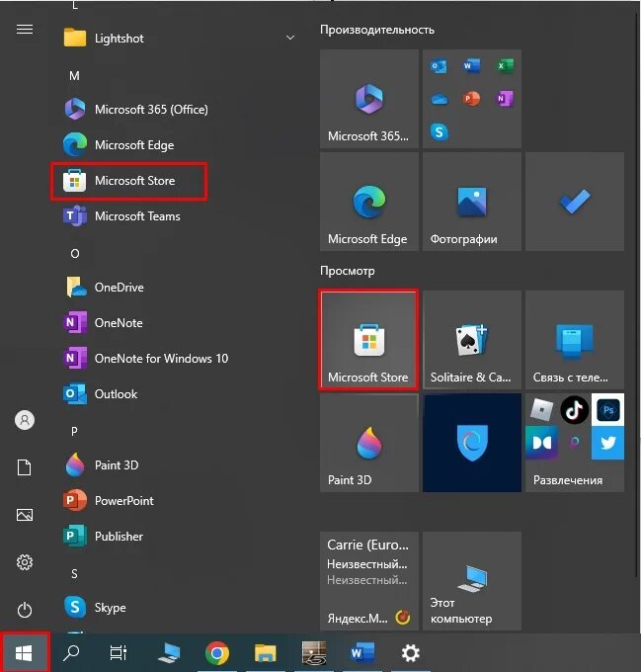
Task: Open the Photoshop icon in Развлечения folder tile
Action: 607,410
